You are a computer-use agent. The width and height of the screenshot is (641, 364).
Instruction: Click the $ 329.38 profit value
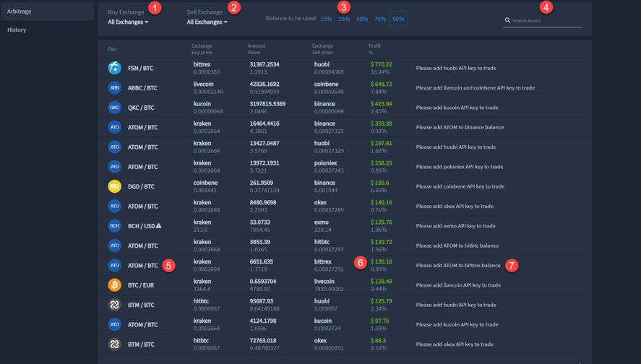(x=381, y=123)
